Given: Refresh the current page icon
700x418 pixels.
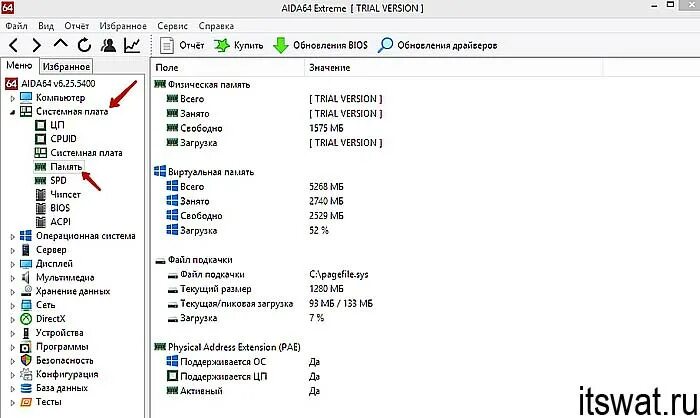Looking at the screenshot, I should [x=84, y=45].
